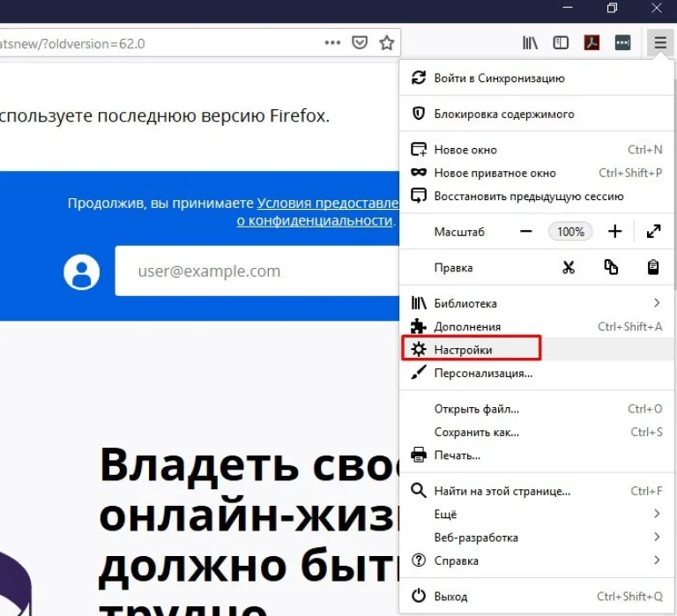Choose Сохранить как... entry
677x616 pixels.
[x=536, y=432]
